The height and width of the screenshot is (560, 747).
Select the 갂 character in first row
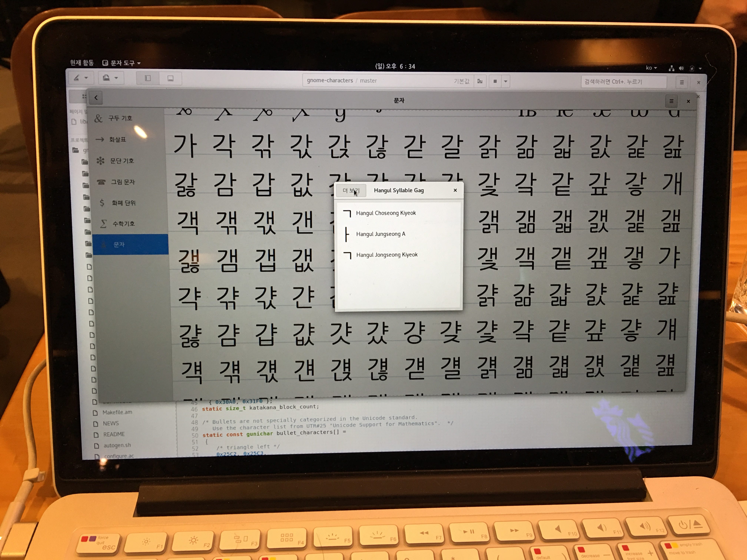coord(263,146)
